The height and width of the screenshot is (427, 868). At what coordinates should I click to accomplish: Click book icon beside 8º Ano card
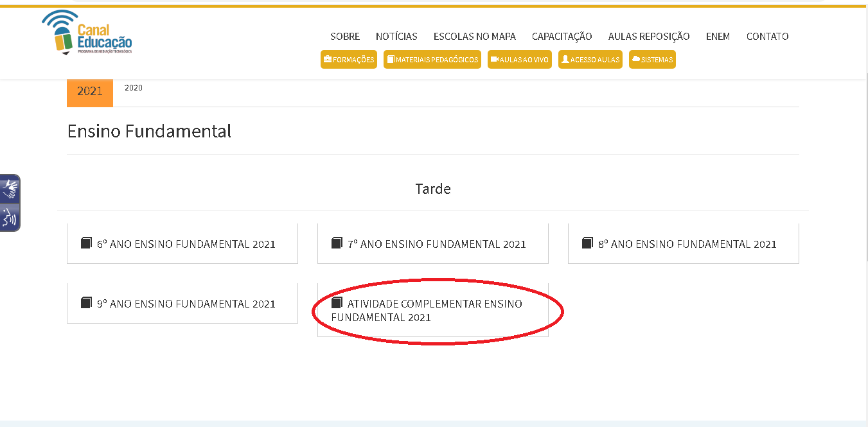[x=587, y=243]
